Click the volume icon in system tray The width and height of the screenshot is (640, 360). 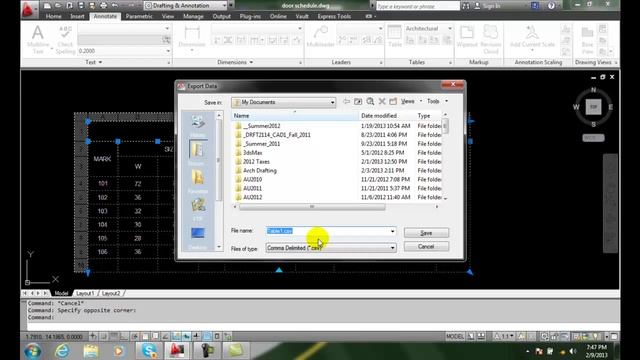573,351
